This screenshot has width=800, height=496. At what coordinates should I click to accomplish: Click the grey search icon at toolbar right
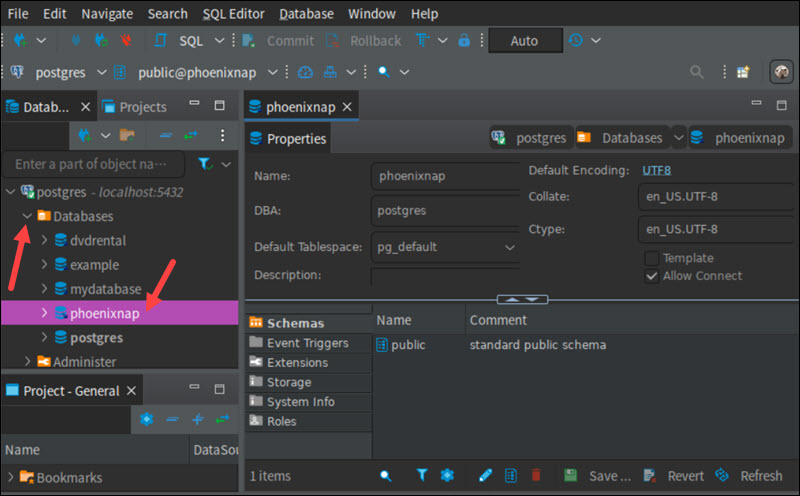coord(696,72)
